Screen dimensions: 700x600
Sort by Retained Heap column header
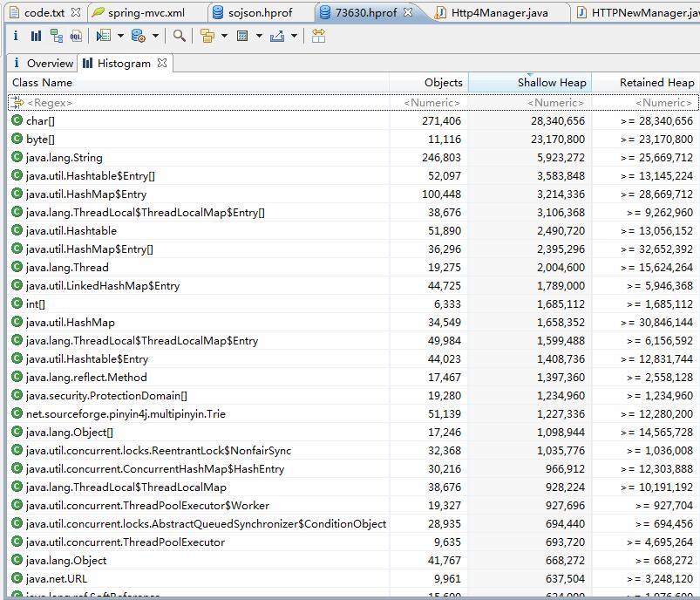click(x=646, y=83)
